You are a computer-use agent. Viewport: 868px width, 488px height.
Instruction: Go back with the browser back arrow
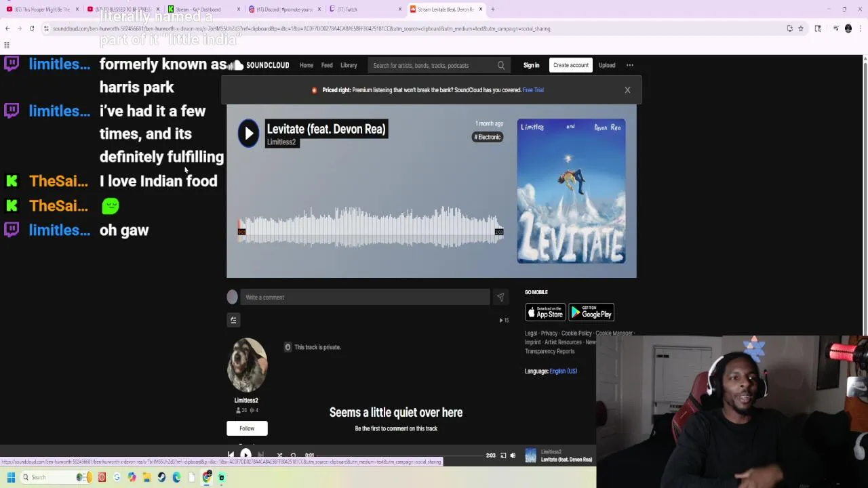(7, 28)
